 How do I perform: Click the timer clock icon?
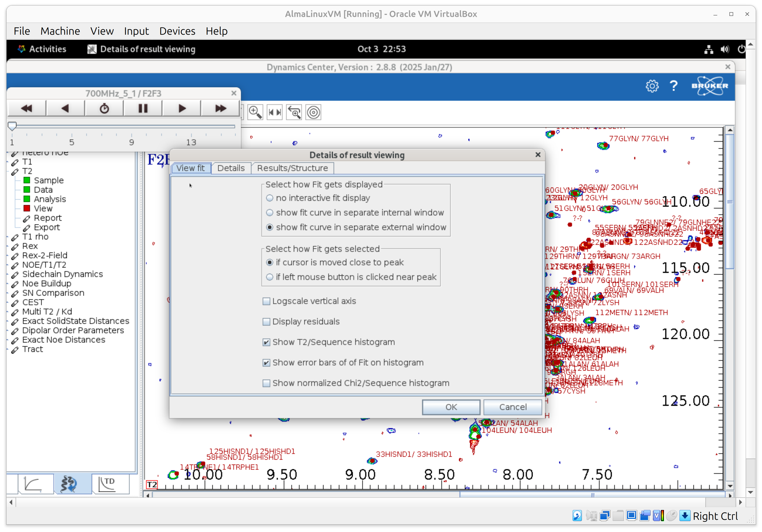[x=104, y=108]
